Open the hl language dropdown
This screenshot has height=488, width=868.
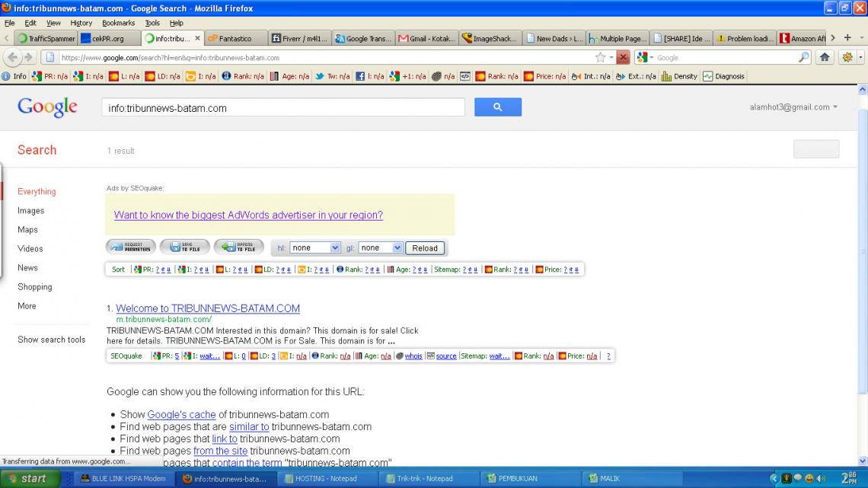click(314, 248)
